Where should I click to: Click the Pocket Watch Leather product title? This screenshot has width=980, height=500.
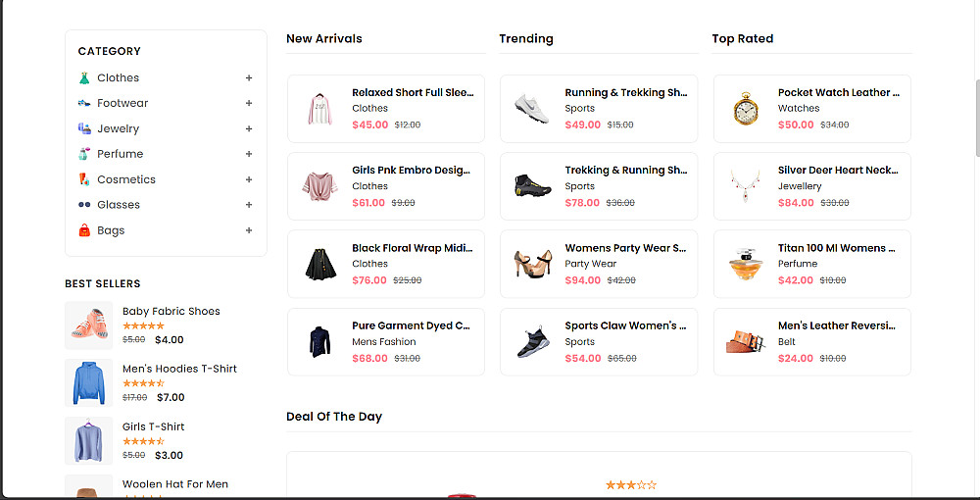(838, 93)
